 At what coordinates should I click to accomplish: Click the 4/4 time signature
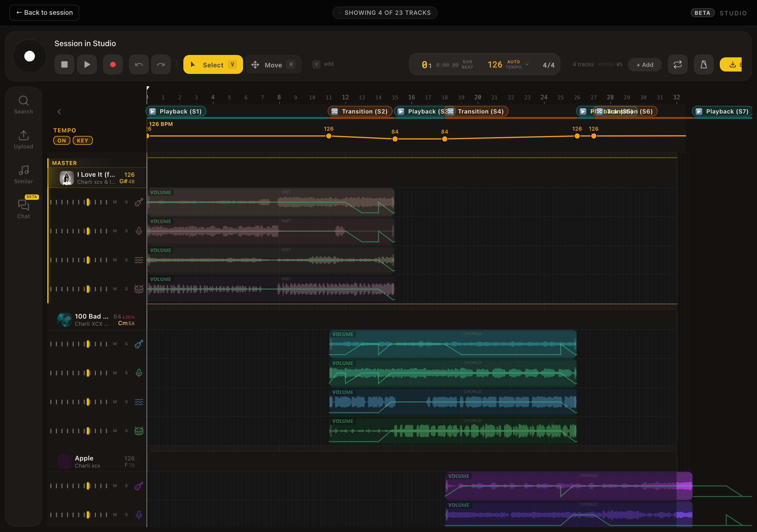coord(549,65)
